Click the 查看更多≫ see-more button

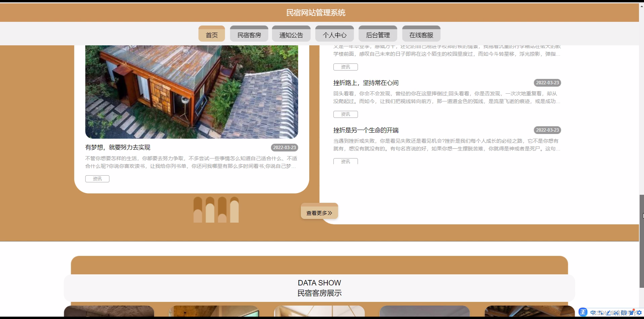coord(319,212)
